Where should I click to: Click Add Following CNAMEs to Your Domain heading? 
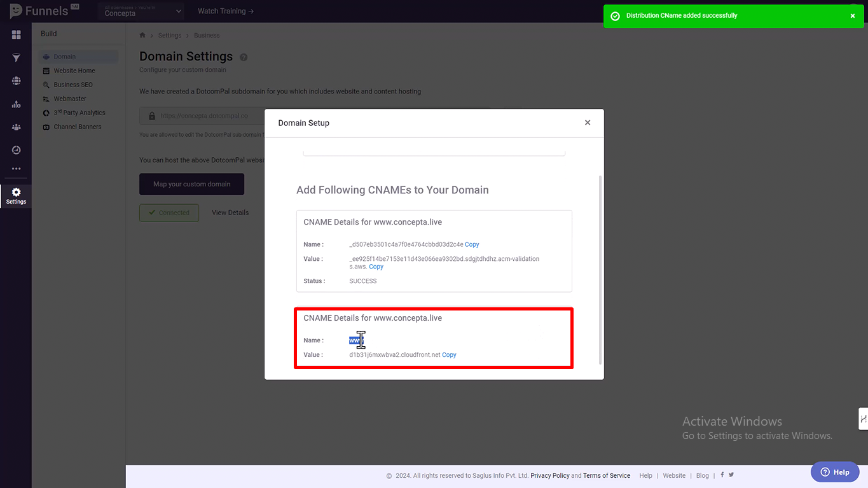point(392,190)
